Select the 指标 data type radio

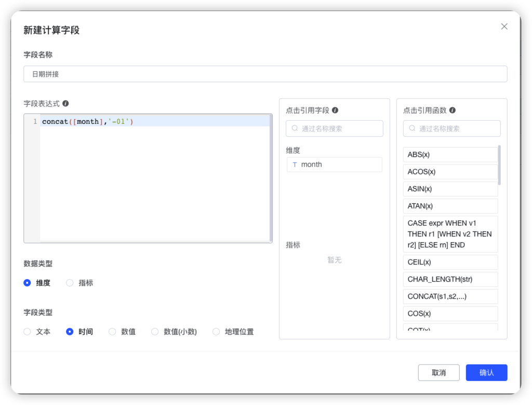(x=70, y=283)
